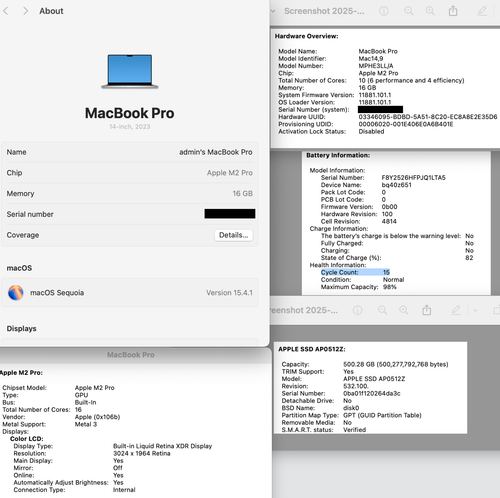This screenshot has width=500, height=498.
Task: Click the '10 (6 performance and 4 efficiency)' cores value
Action: point(411,80)
